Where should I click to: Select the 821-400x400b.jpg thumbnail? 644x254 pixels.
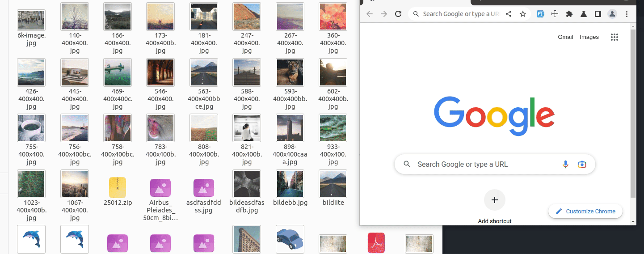(x=247, y=128)
